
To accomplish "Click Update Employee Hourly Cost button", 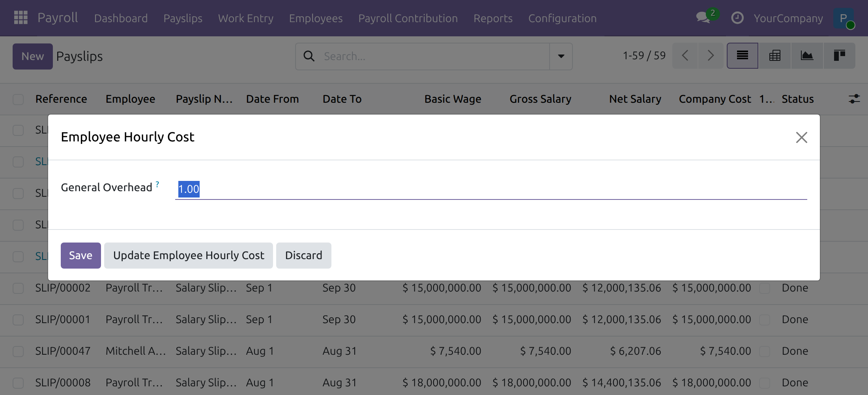I will 189,255.
